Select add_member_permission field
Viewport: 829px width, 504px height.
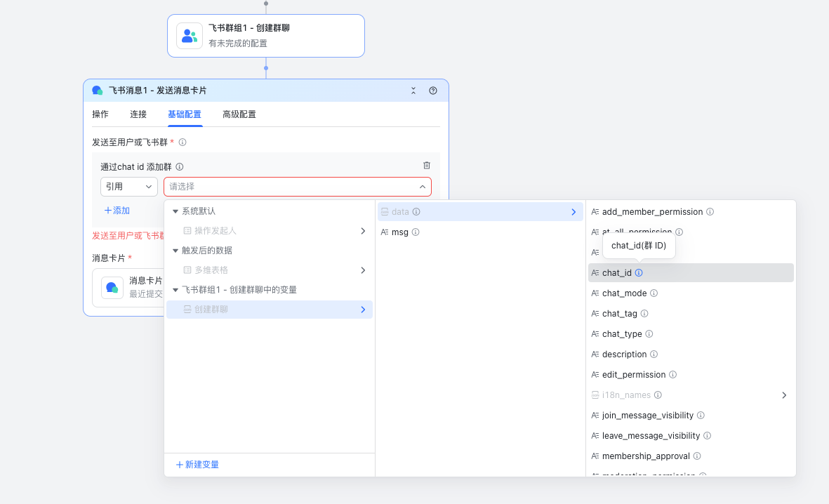pyautogui.click(x=652, y=212)
